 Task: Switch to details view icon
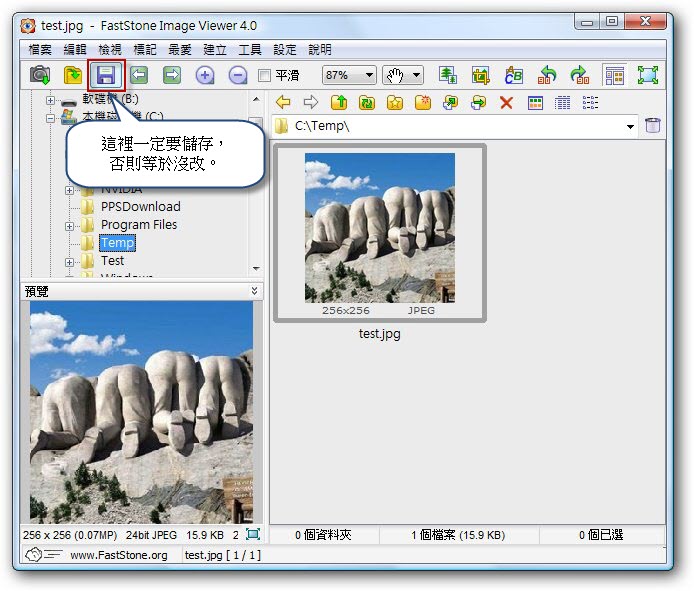(x=563, y=103)
